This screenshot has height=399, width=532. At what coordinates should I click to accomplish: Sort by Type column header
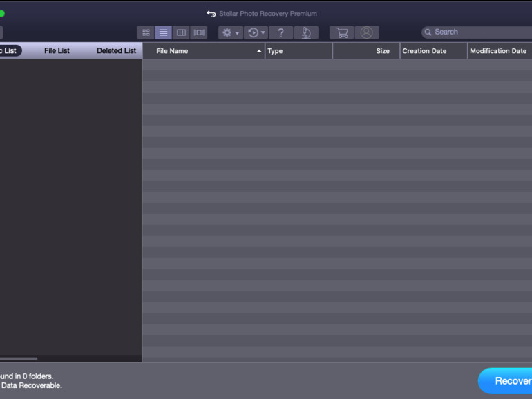click(298, 51)
